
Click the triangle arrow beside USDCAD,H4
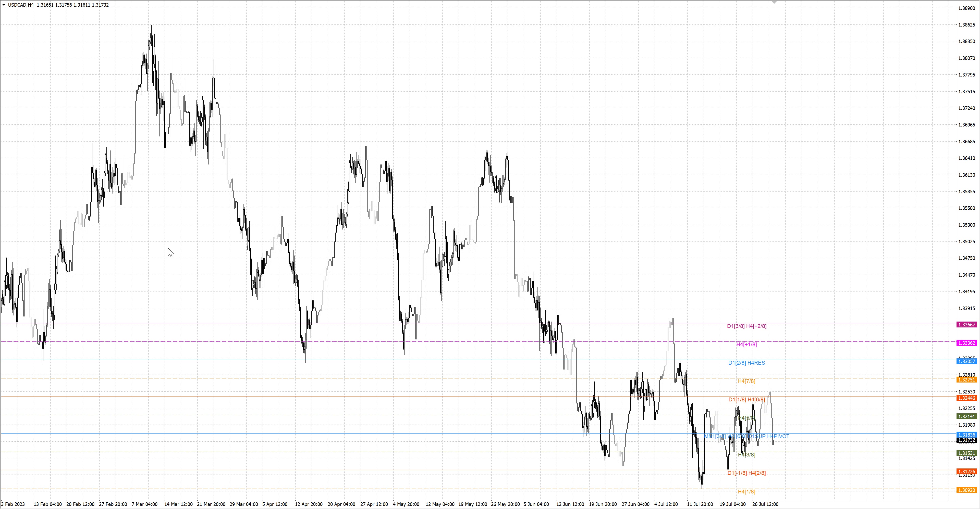[4, 5]
